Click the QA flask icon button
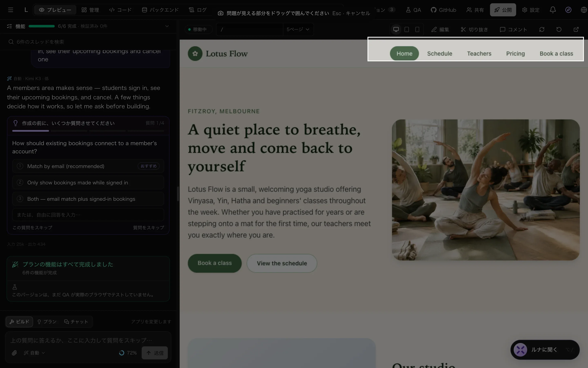 tap(413, 10)
